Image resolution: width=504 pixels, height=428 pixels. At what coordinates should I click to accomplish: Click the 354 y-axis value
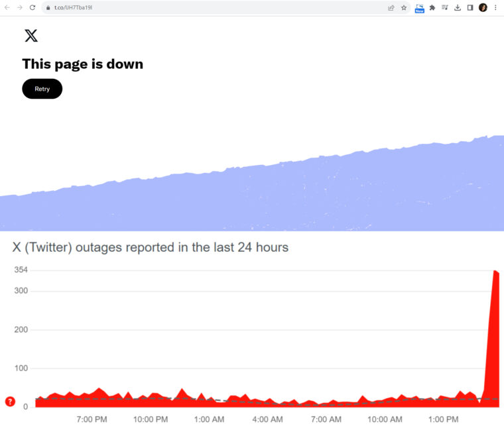point(21,270)
